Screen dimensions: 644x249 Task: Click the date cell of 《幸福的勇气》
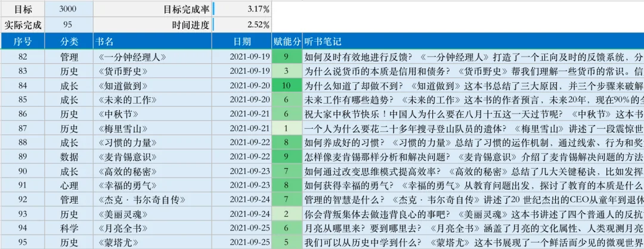[x=241, y=185]
